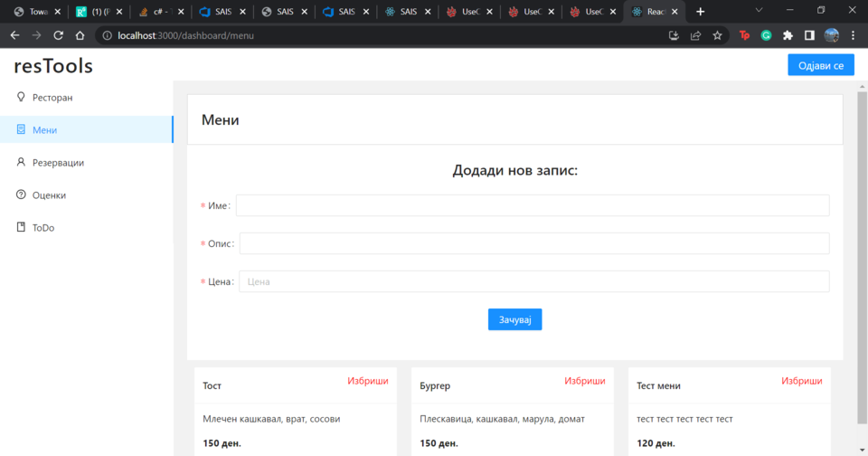Delete Бургер item via Избриши
This screenshot has width=868, height=456.
(584, 381)
